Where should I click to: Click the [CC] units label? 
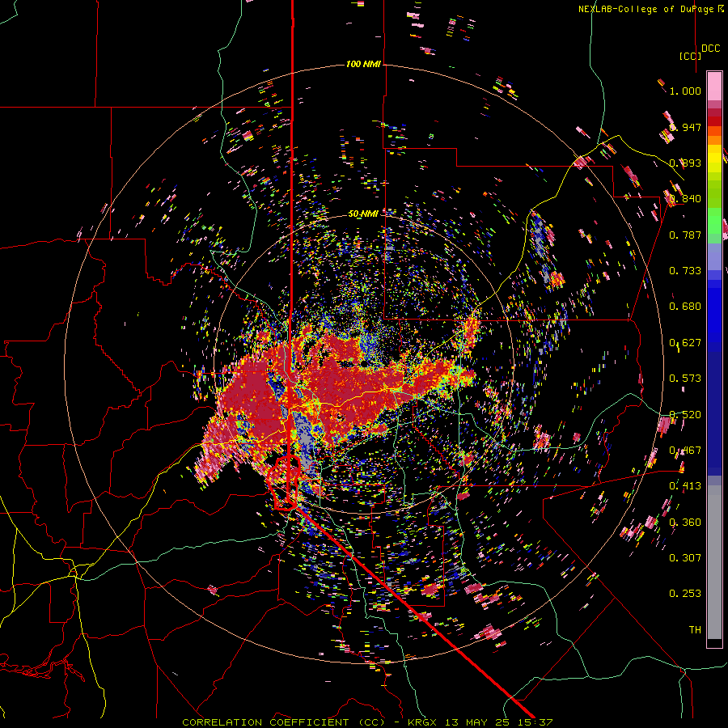point(690,56)
